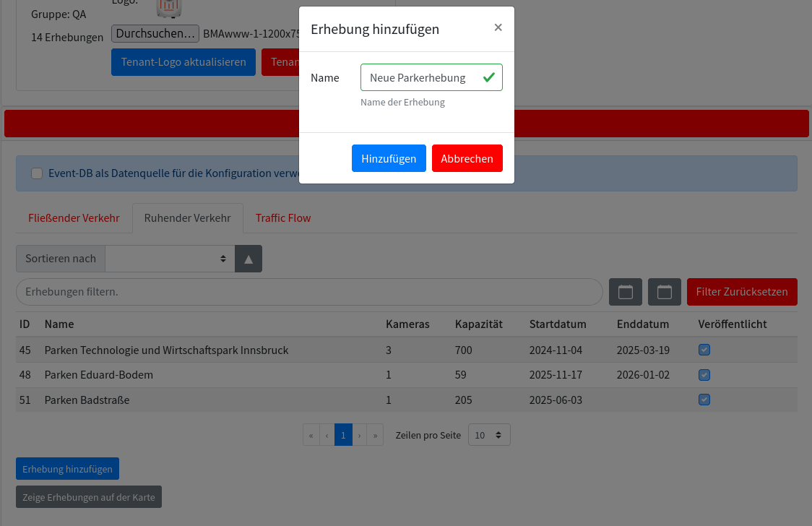The width and height of the screenshot is (812, 526).
Task: Open the Zeilen pro Seite dropdown
Action: [x=489, y=435]
